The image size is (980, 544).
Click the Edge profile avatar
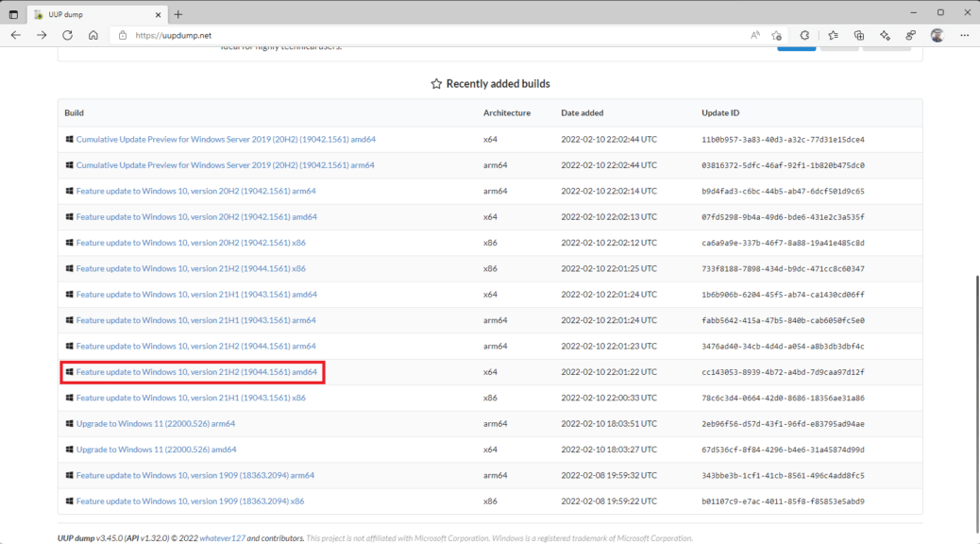click(x=937, y=34)
